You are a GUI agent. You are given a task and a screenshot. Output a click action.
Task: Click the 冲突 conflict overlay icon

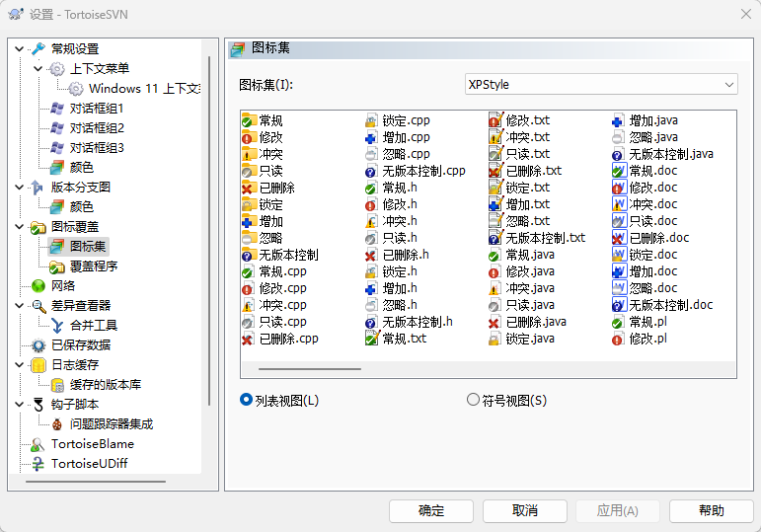[x=248, y=154]
